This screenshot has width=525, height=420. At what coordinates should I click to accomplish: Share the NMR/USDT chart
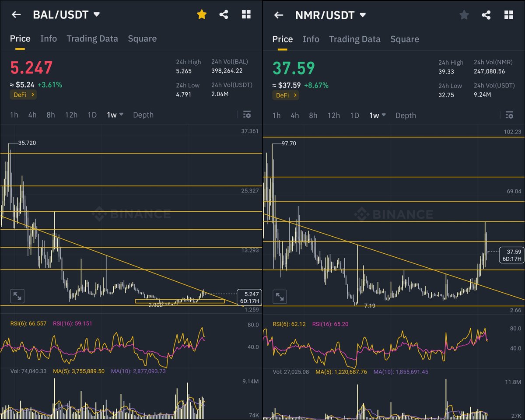(486, 15)
